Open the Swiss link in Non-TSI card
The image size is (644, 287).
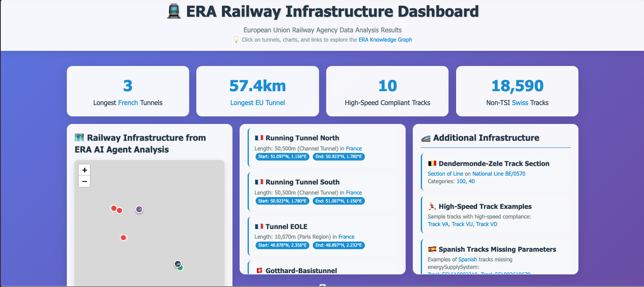520,103
